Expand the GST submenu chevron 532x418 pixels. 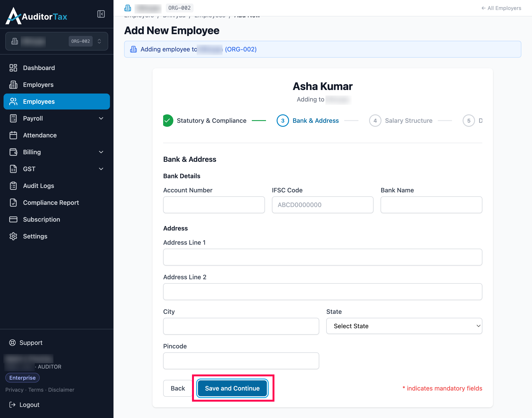coord(101,169)
